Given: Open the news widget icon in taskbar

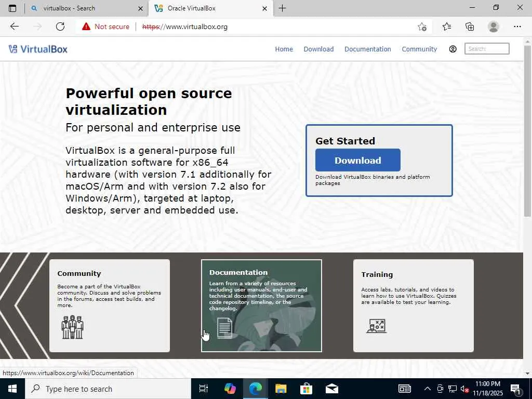Looking at the screenshot, I should pos(404,389).
